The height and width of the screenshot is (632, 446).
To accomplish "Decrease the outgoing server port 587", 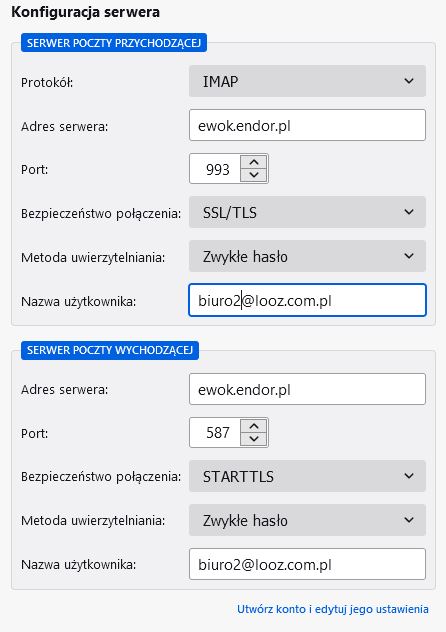I will pos(254,439).
